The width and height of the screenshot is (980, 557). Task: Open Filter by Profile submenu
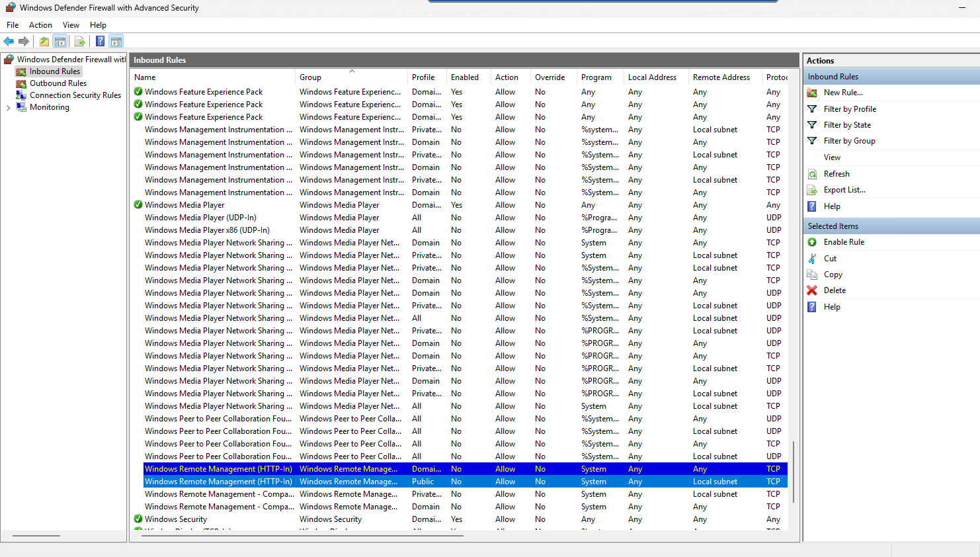849,109
